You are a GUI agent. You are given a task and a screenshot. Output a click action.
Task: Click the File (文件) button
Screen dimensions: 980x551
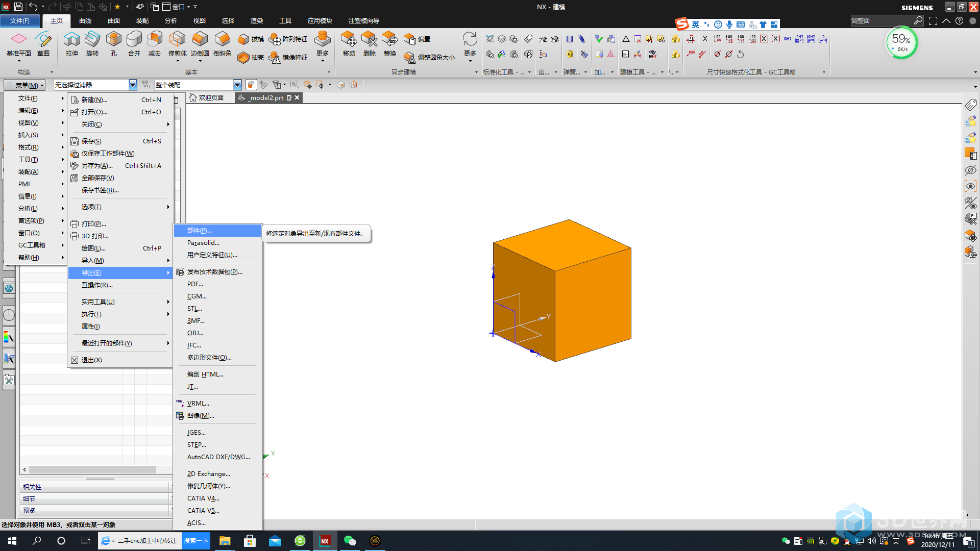click(20, 21)
